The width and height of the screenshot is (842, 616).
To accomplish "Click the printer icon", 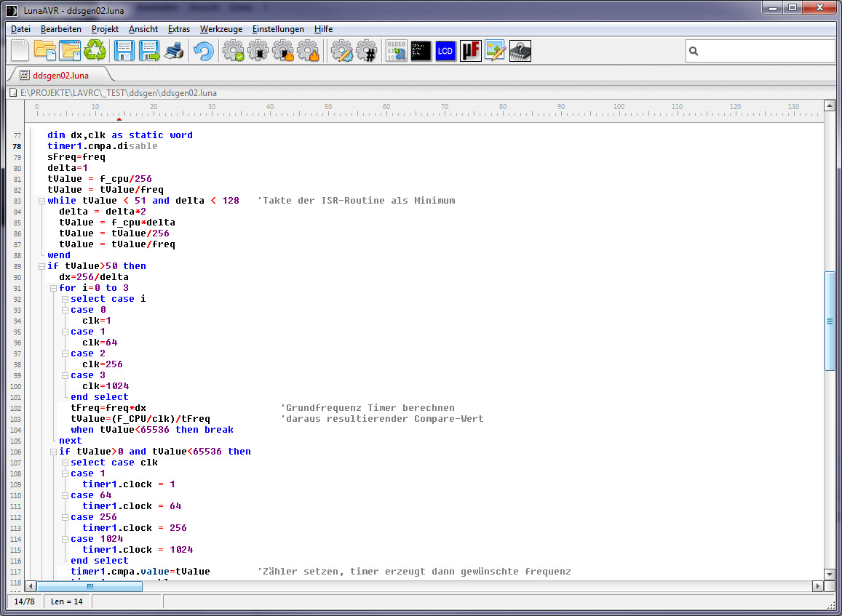I will [x=174, y=51].
